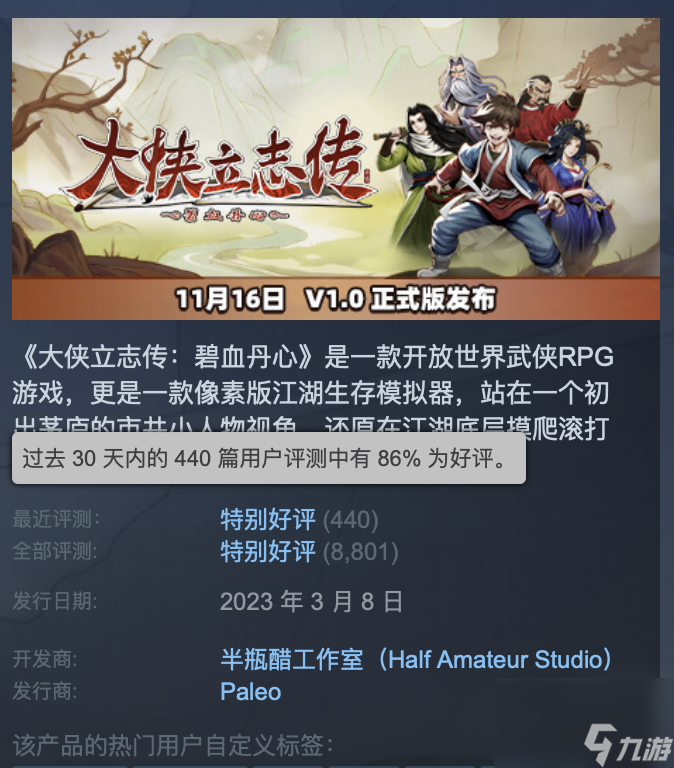Click the release date 2023 年 3 月 8 日

[312, 601]
